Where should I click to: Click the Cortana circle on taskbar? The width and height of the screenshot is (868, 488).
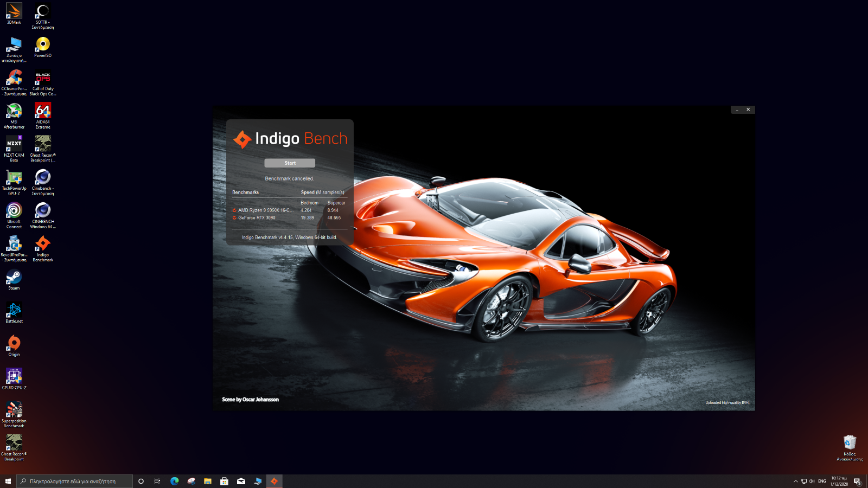coord(141,481)
